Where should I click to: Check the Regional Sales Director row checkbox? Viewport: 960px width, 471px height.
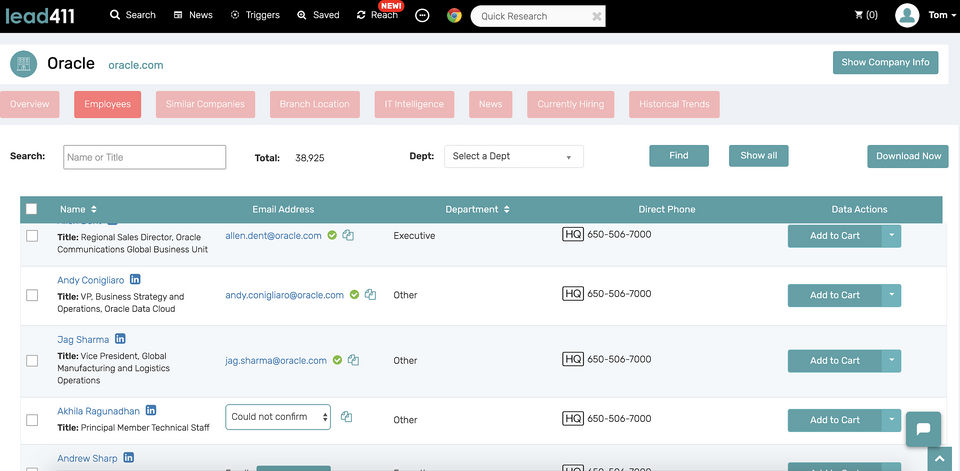(x=32, y=236)
